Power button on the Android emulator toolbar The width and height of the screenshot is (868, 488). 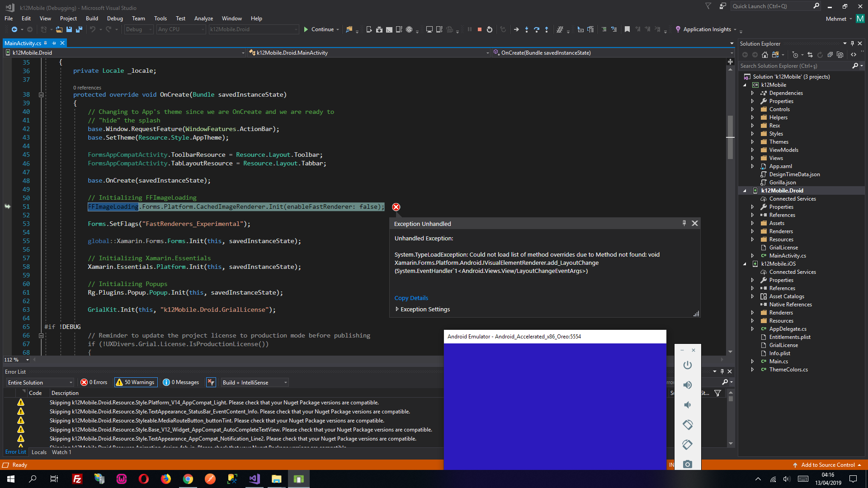(688, 365)
